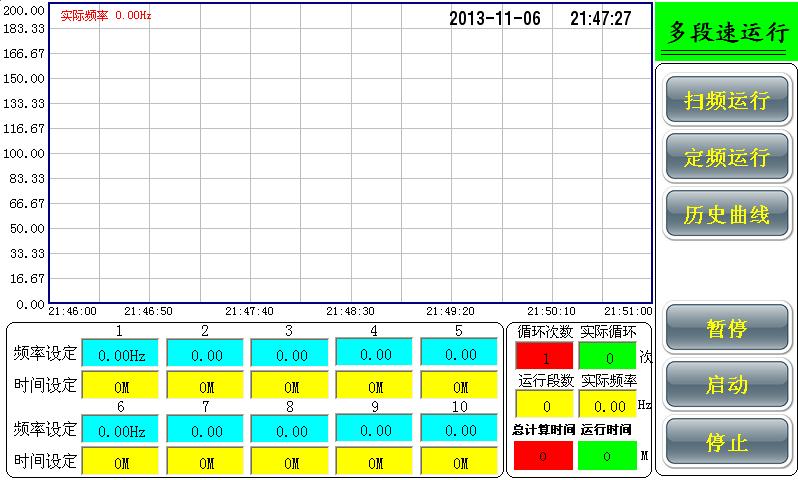Click the segment 1 时间设定 field
798x480 pixels.
pyautogui.click(x=120, y=386)
